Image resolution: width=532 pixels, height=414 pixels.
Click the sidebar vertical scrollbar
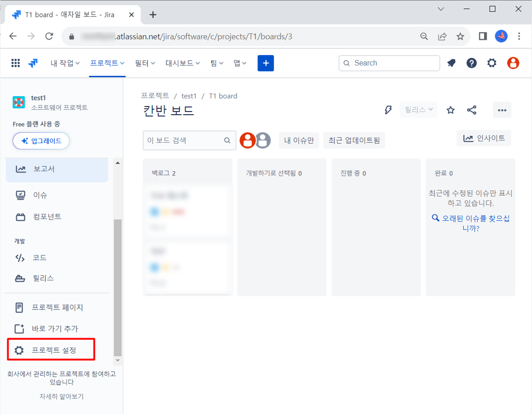(118, 287)
